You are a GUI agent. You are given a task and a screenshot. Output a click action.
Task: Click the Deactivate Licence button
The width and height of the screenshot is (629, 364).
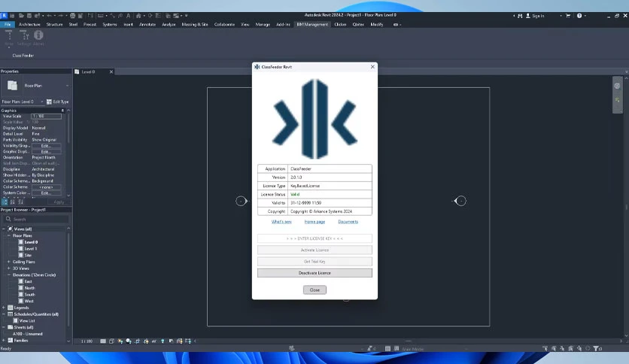pos(314,273)
